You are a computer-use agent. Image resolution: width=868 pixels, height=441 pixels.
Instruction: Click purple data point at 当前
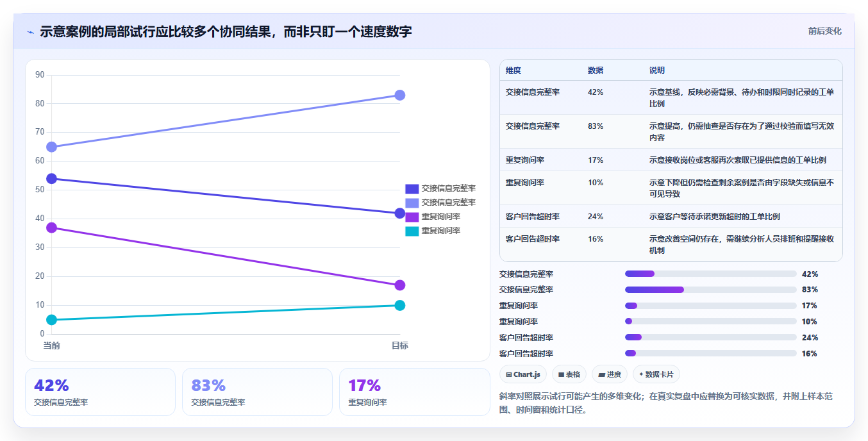click(52, 228)
